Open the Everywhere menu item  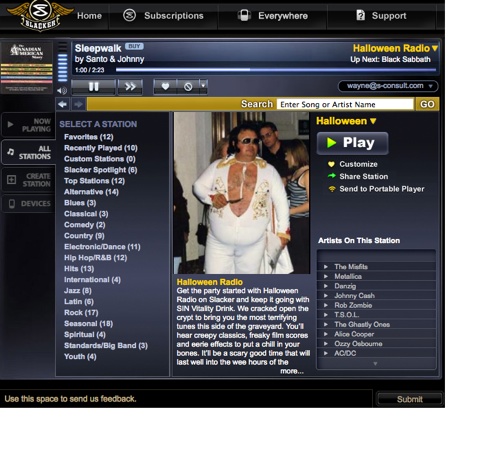pyautogui.click(x=283, y=16)
